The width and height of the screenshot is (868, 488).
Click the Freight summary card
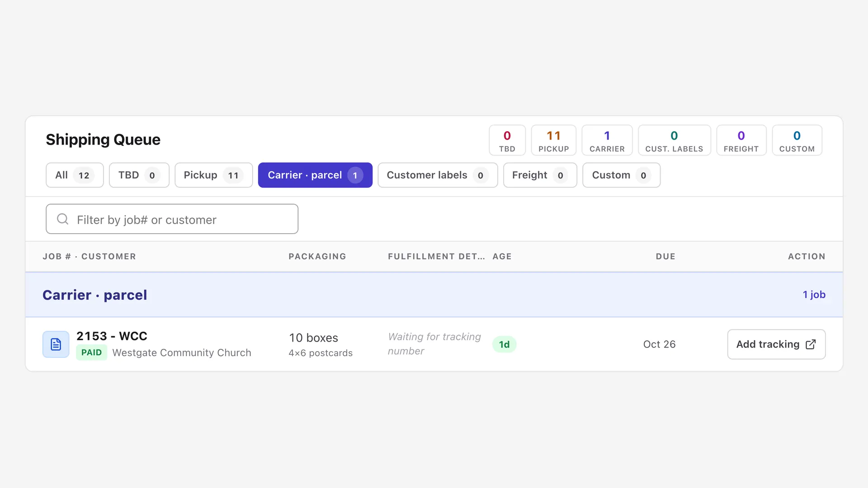pos(741,140)
